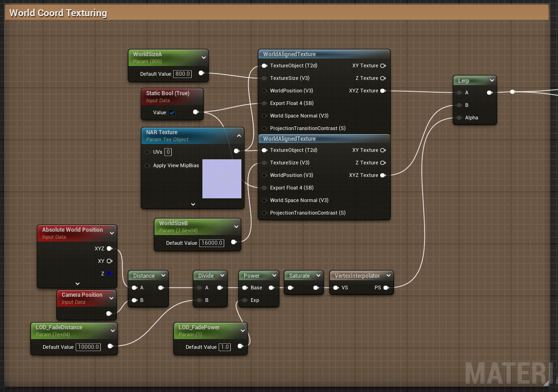Collapse Camera Position node chevron
This screenshot has width=558, height=392.
pyautogui.click(x=111, y=298)
